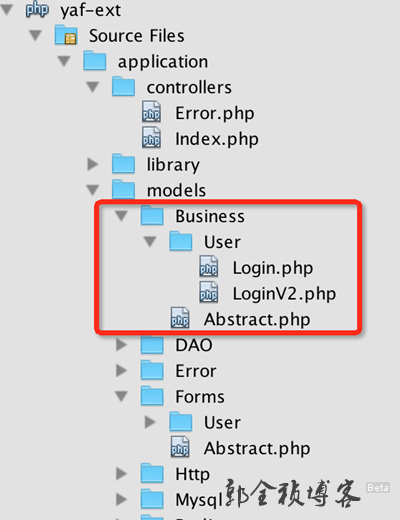The width and height of the screenshot is (400, 520).
Task: Click the LoginV2.php file icon
Action: click(x=209, y=293)
